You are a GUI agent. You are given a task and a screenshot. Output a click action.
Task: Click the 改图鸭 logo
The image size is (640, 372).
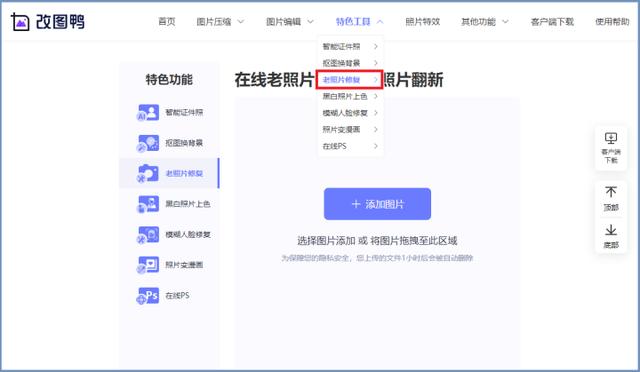click(x=48, y=22)
